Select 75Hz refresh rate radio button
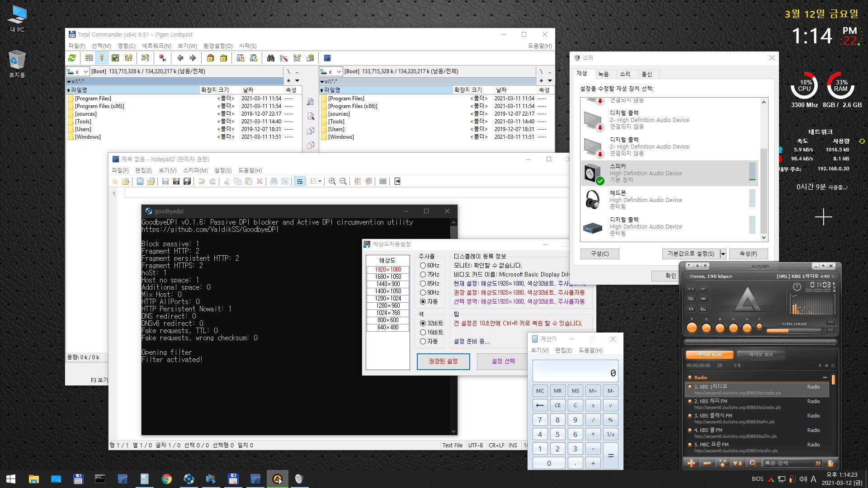This screenshot has width=868, height=488. click(x=429, y=275)
